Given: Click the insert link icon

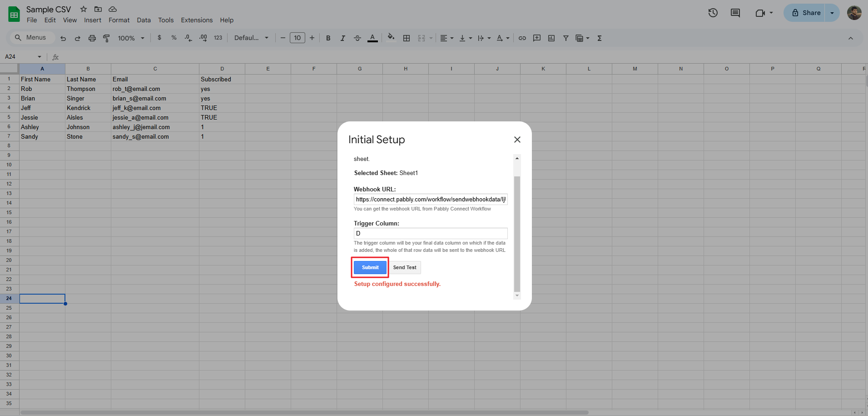Looking at the screenshot, I should point(522,38).
